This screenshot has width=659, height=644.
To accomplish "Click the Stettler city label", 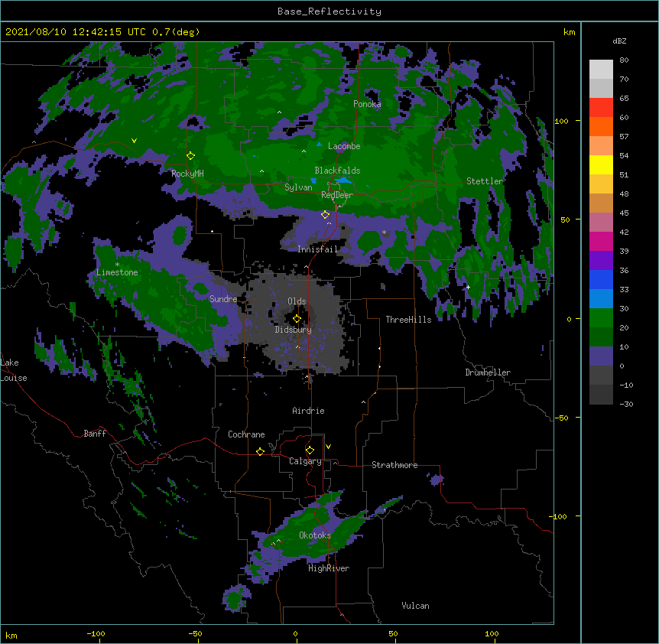I will pos(485,181).
